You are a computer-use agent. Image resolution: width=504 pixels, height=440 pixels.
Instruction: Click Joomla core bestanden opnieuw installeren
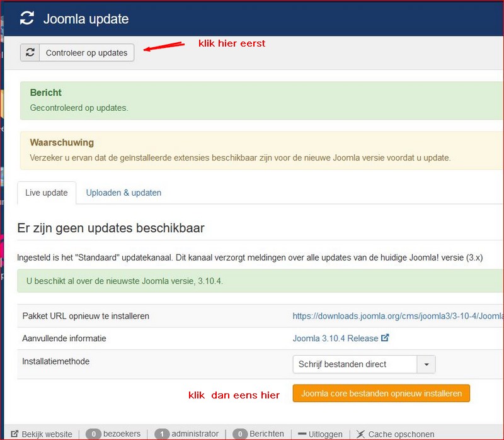[x=381, y=393]
